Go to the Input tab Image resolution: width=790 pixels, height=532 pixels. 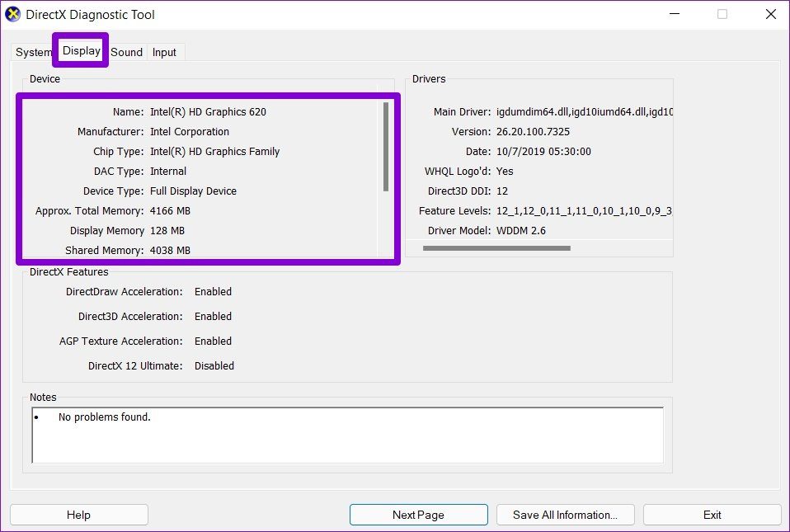click(x=164, y=52)
